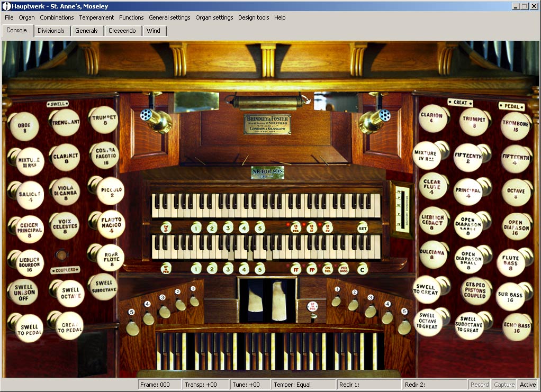
Task: Toggle the Swell Unison Off knob
Action: click(x=23, y=292)
